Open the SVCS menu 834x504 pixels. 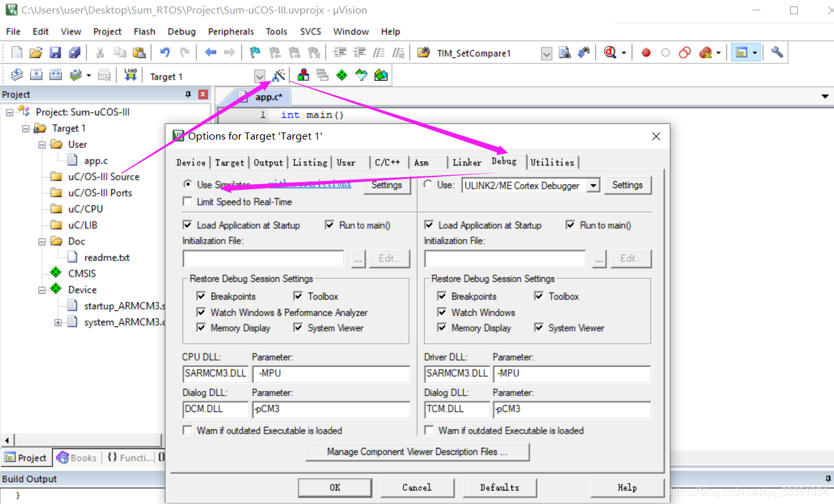tap(310, 31)
